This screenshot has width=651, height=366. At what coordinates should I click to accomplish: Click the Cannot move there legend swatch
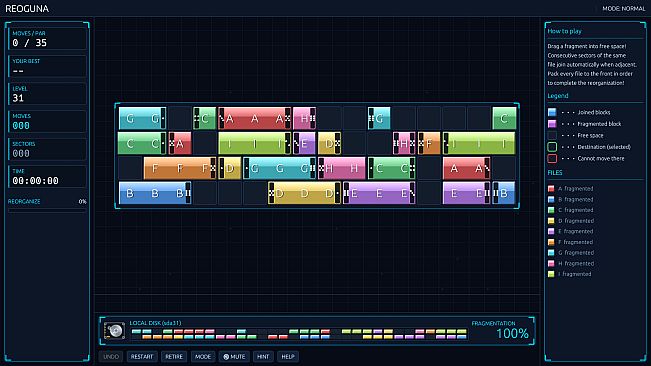[552, 159]
